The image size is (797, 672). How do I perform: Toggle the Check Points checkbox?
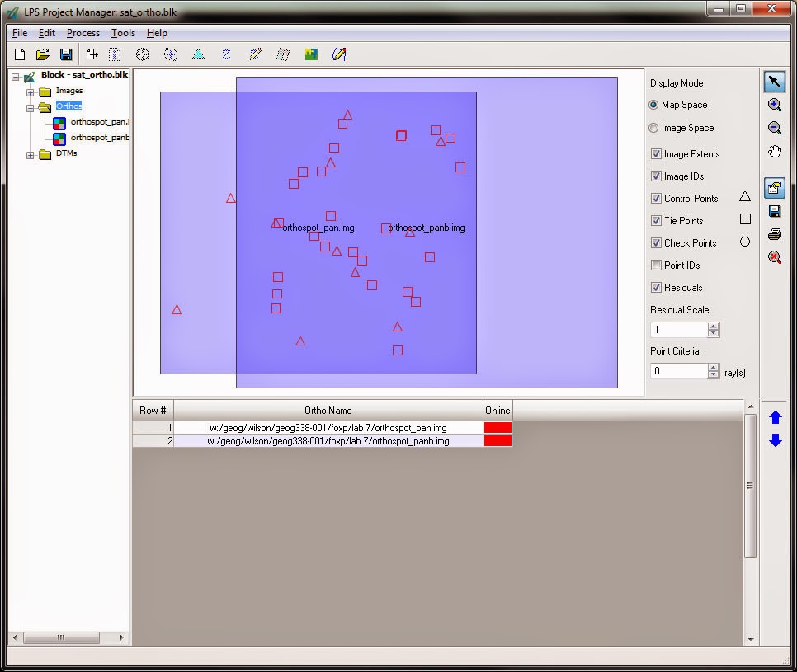(x=656, y=242)
